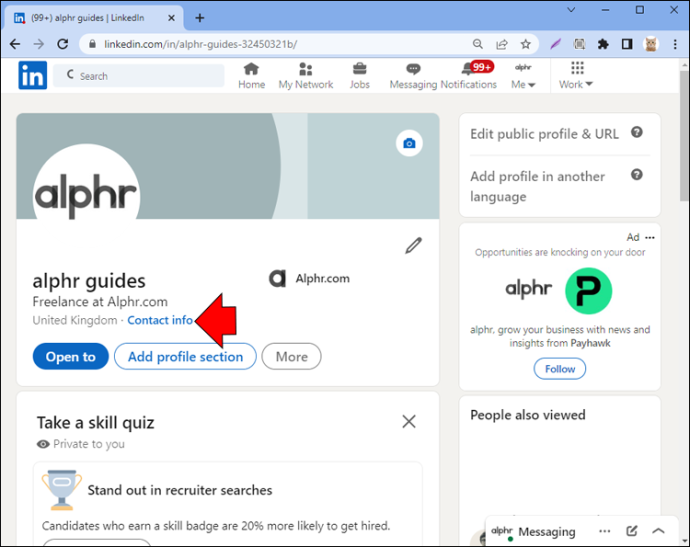Click the LinkedIn Search field

pyautogui.click(x=139, y=76)
